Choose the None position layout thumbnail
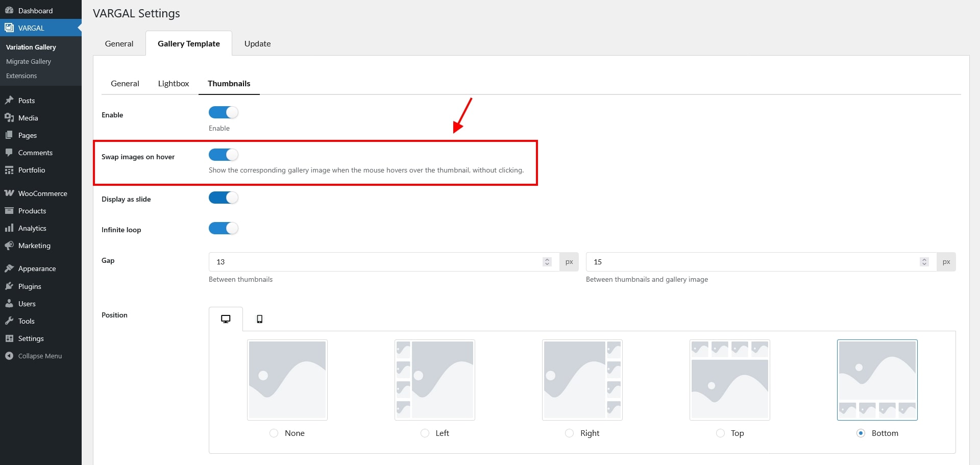Viewport: 980px width, 465px height. click(287, 380)
